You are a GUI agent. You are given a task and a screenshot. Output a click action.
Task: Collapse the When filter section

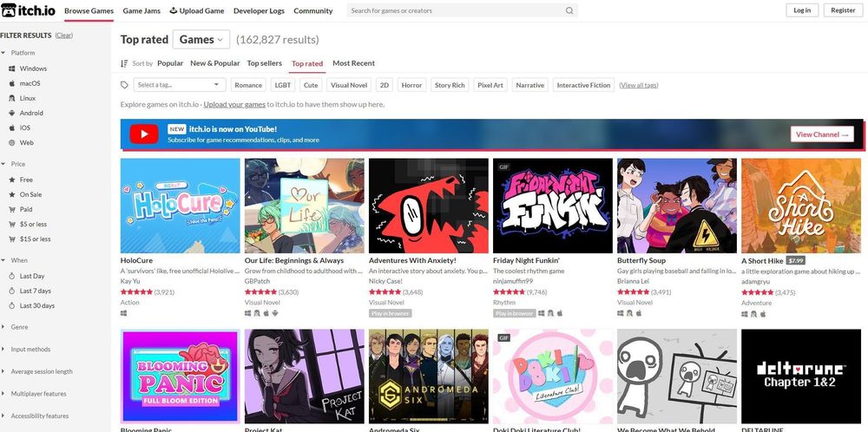(19, 260)
